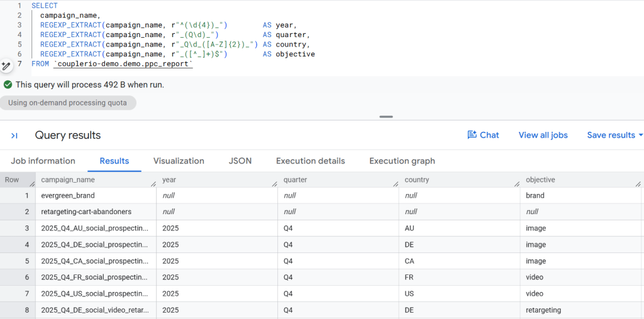Open the Execution details tab
Image resolution: width=644 pixels, height=319 pixels.
tap(311, 161)
